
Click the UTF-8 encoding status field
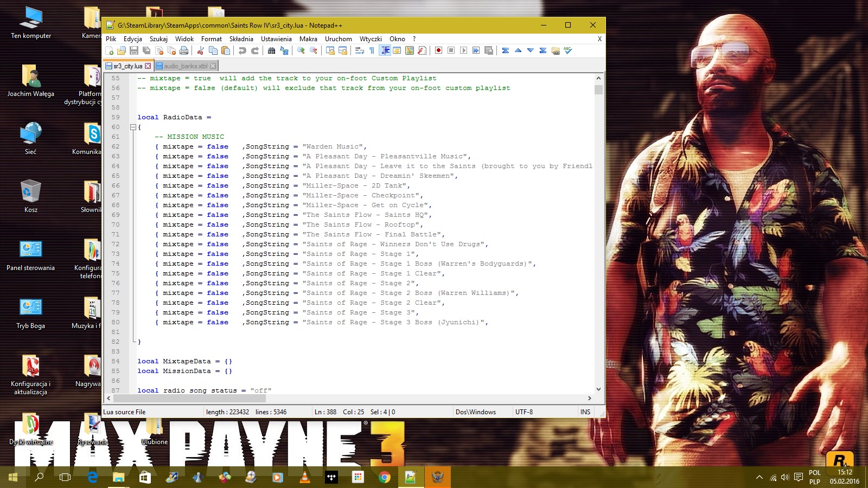point(524,412)
